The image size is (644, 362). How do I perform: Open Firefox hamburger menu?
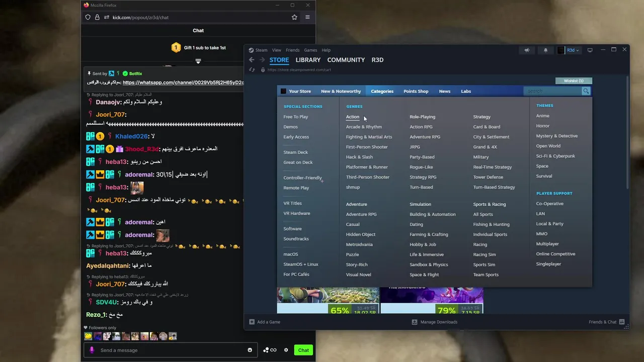pos(307,17)
